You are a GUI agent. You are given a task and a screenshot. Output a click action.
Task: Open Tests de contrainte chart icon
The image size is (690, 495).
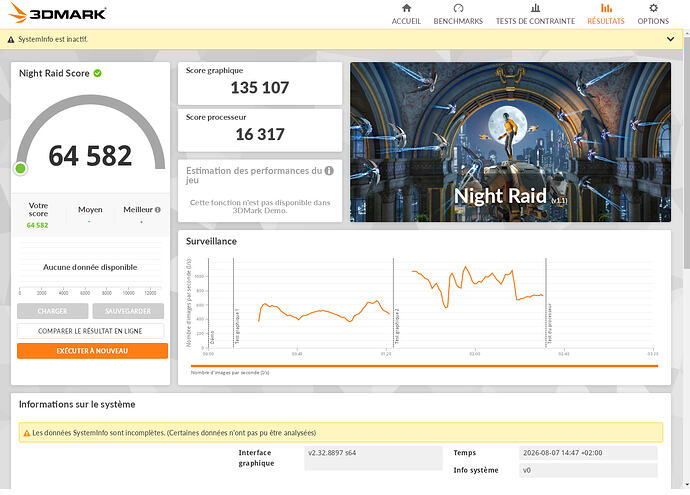[x=535, y=8]
